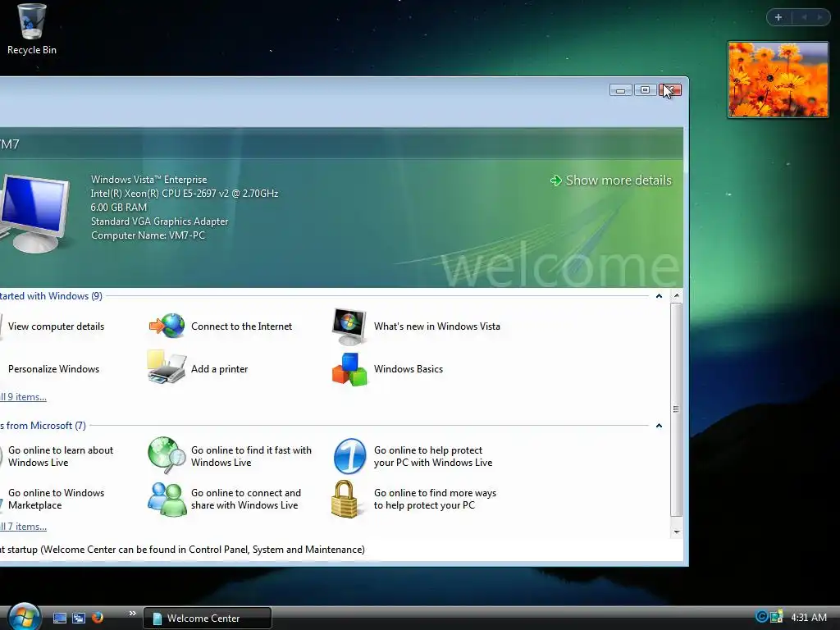Expand hidden Quick Launch items chevron

click(132, 613)
